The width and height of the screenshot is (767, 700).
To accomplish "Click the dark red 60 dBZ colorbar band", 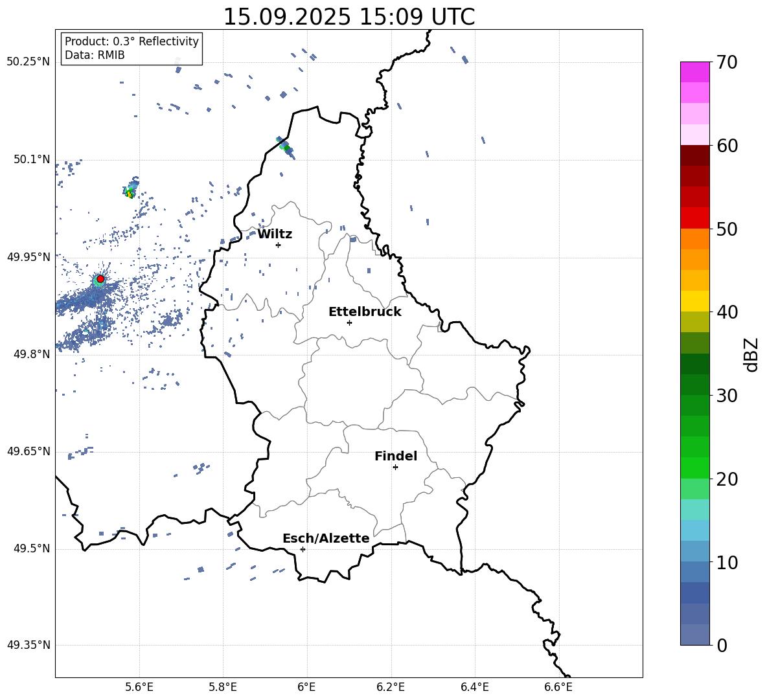I will pos(695,155).
